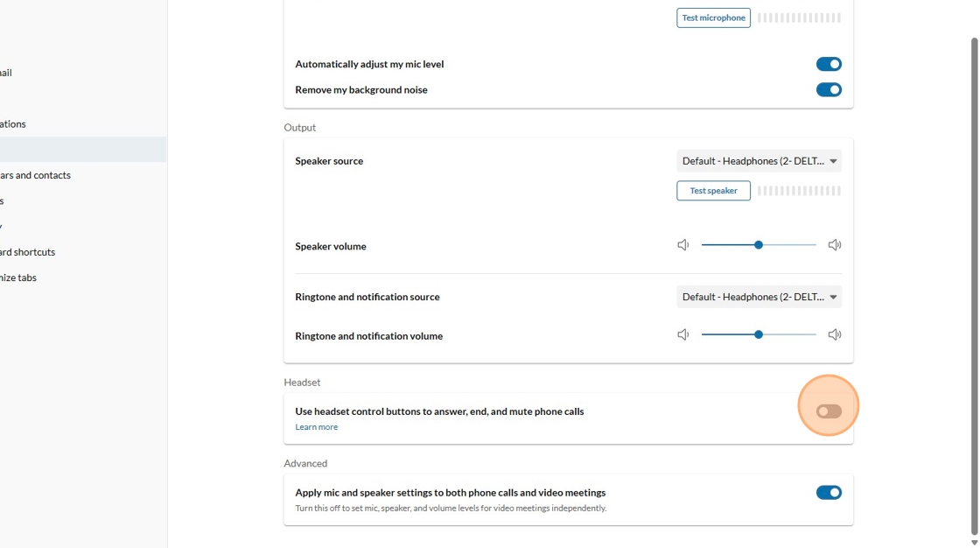Open keyboard shortcuts settings in sidebar
The image size is (980, 548).
coord(28,252)
